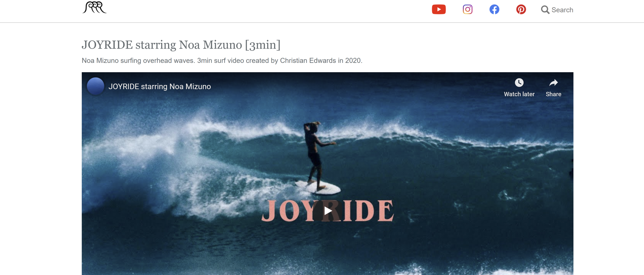Screen dimensions: 644x275
Task: Focus the Search text field
Action: tap(562, 10)
